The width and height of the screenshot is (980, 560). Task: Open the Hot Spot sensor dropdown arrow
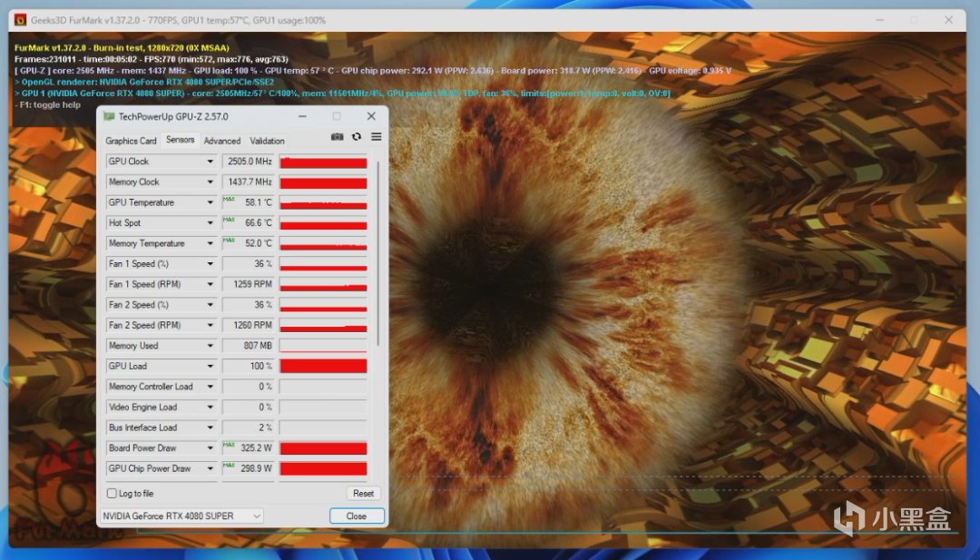[210, 222]
